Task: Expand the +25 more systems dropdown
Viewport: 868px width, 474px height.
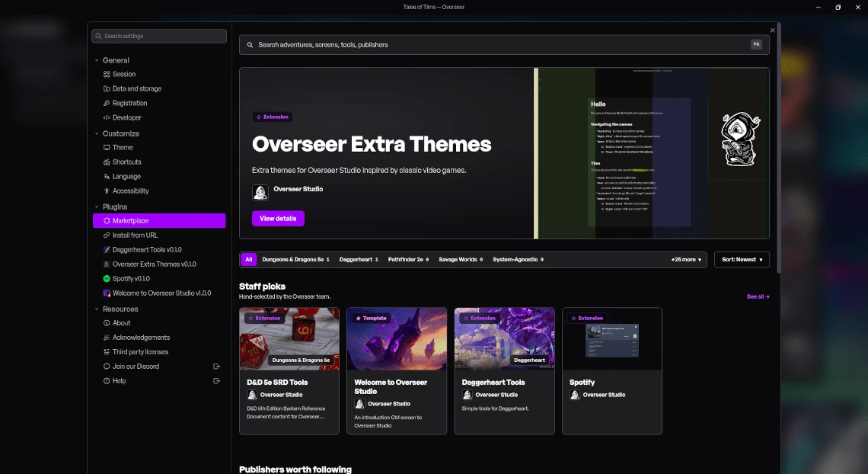Action: (686, 260)
